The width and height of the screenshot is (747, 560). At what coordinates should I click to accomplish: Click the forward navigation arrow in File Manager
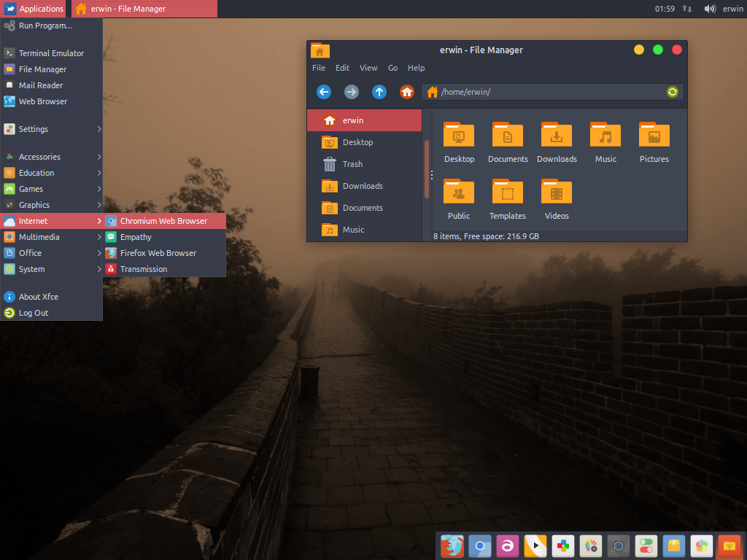(352, 92)
